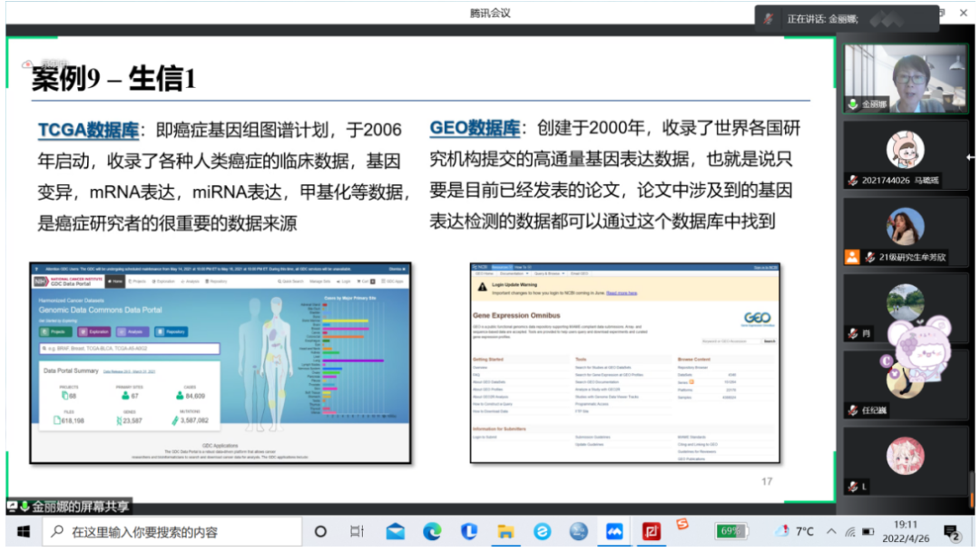
Task: Select participant L tile
Action: 906,461
